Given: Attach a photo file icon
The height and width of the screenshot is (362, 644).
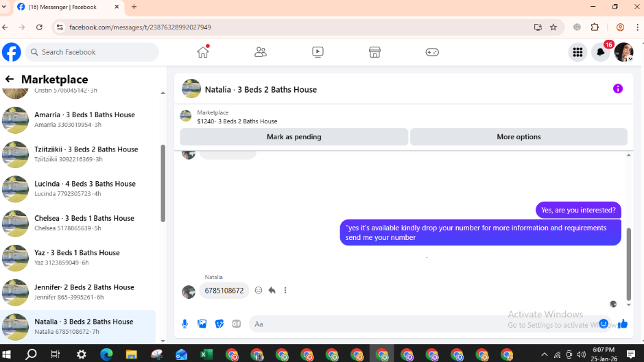Looking at the screenshot, I should coord(202,324).
